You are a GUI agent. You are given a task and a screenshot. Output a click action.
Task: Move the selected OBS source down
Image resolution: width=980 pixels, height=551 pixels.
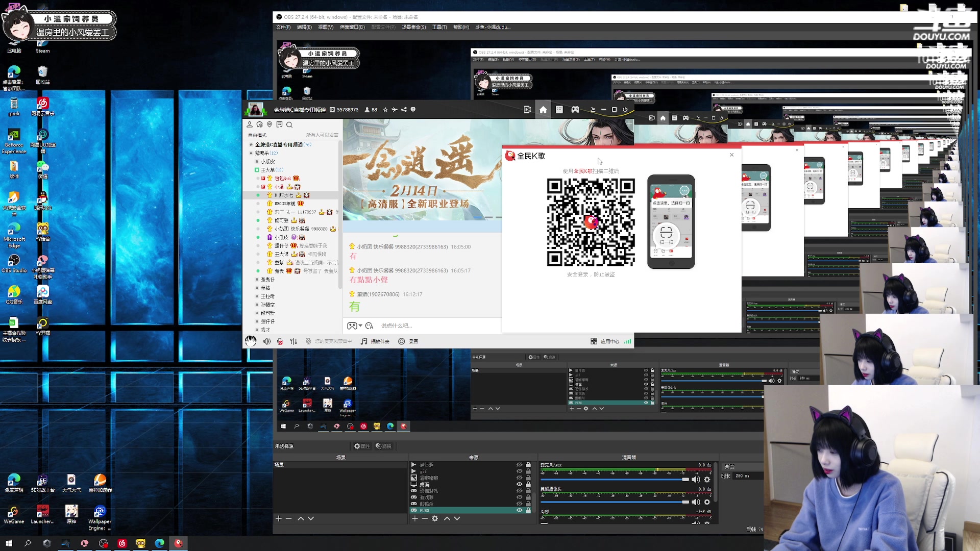point(457,518)
